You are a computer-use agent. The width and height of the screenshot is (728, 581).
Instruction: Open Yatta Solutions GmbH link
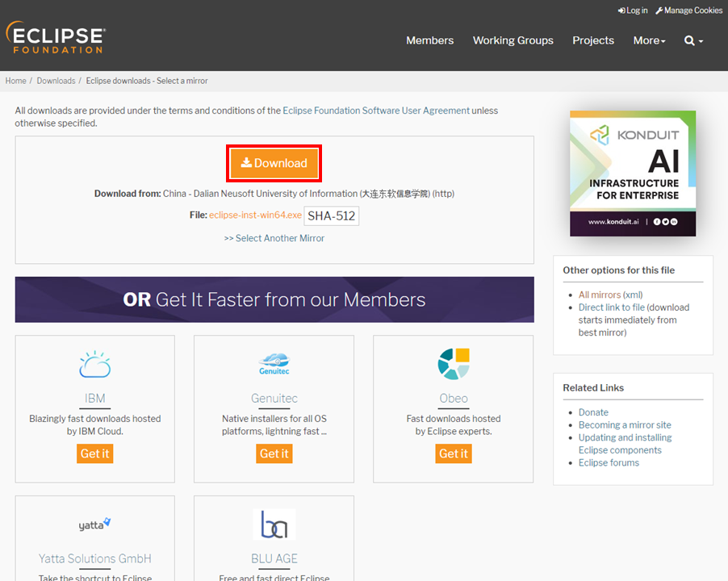(x=94, y=558)
